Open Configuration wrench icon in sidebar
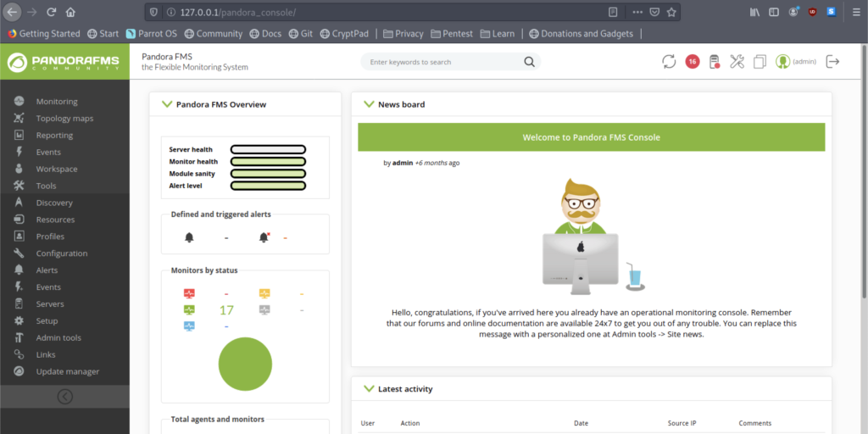The width and height of the screenshot is (868, 434). point(19,253)
